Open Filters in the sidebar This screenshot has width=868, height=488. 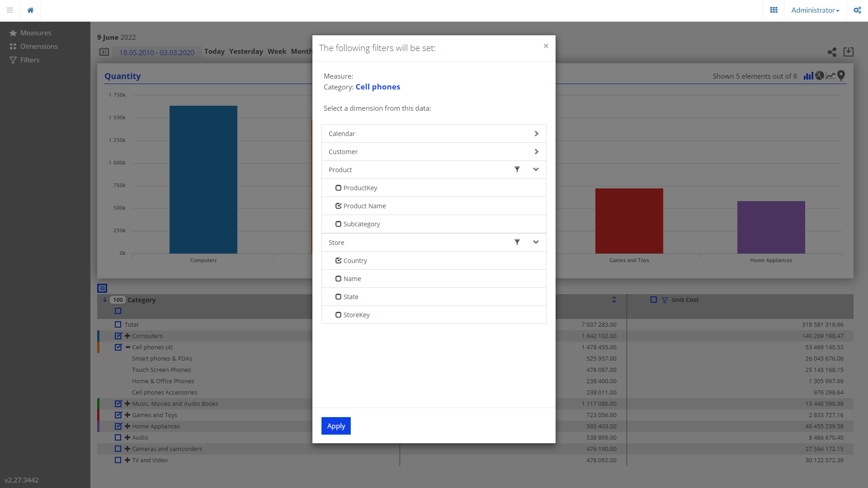pos(29,60)
